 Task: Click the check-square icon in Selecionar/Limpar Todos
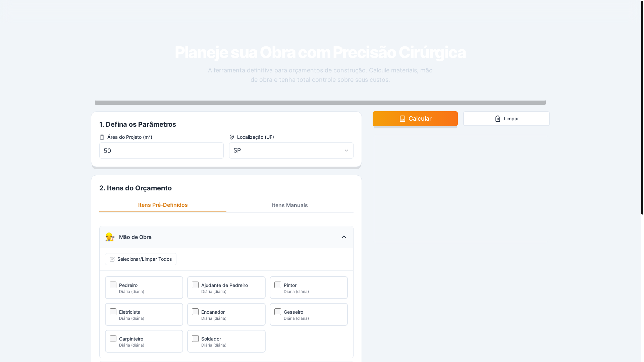pyautogui.click(x=112, y=259)
